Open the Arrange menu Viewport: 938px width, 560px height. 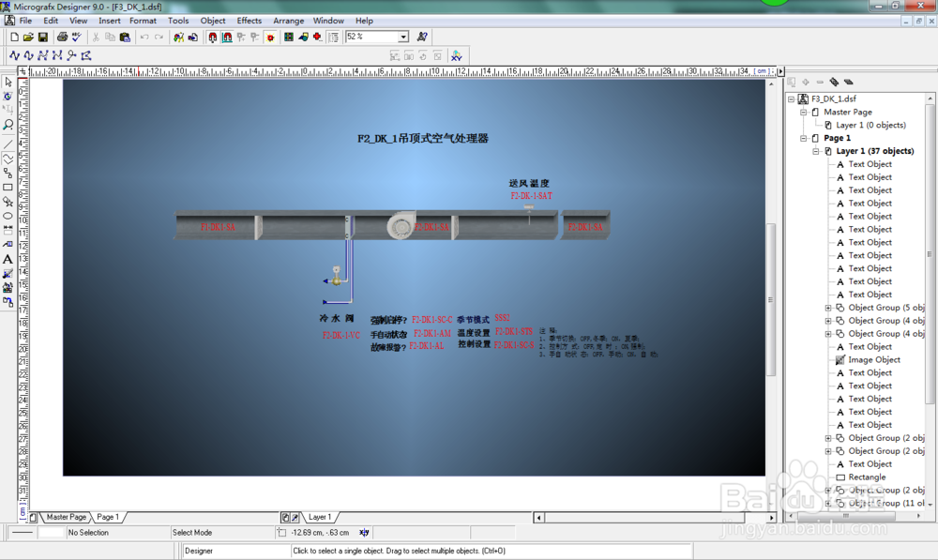288,21
